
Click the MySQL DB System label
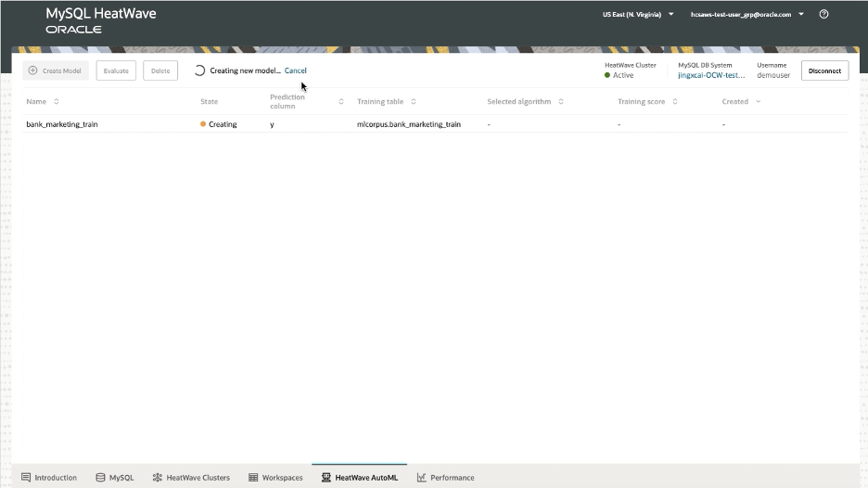click(x=705, y=65)
